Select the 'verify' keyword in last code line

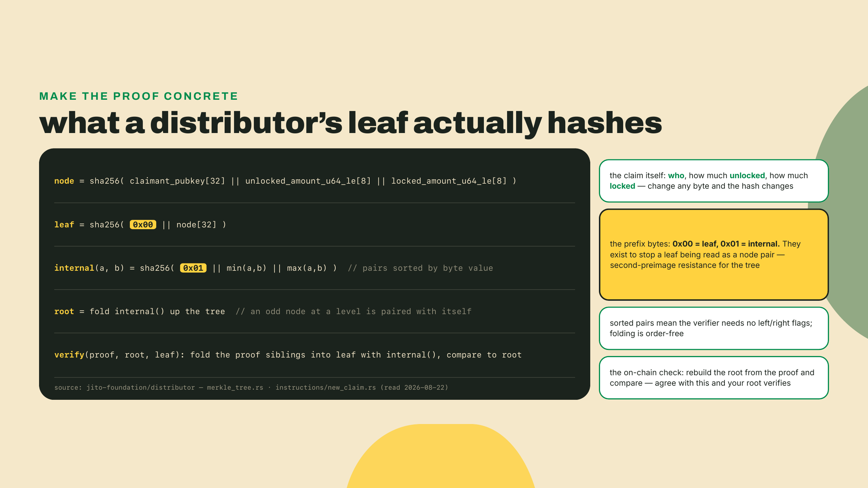[69, 355]
